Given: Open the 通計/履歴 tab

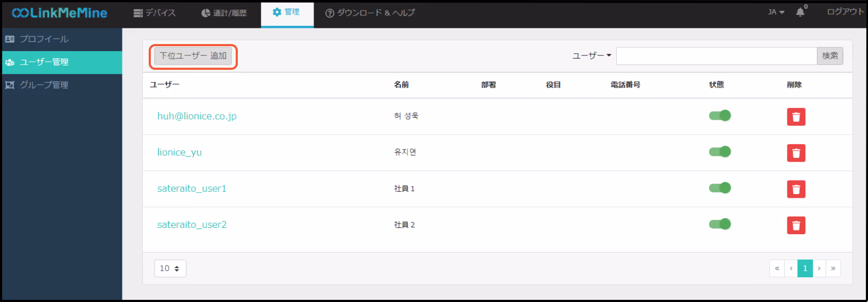Looking at the screenshot, I should click(224, 13).
